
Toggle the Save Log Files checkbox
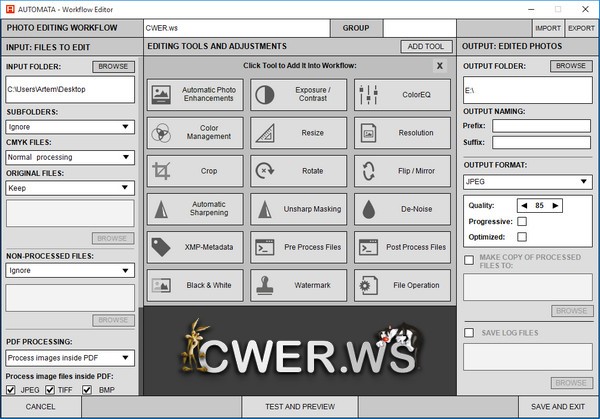(468, 332)
